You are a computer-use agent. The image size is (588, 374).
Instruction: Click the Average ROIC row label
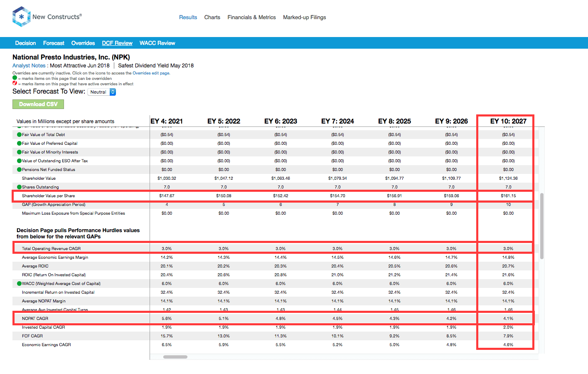pos(35,266)
